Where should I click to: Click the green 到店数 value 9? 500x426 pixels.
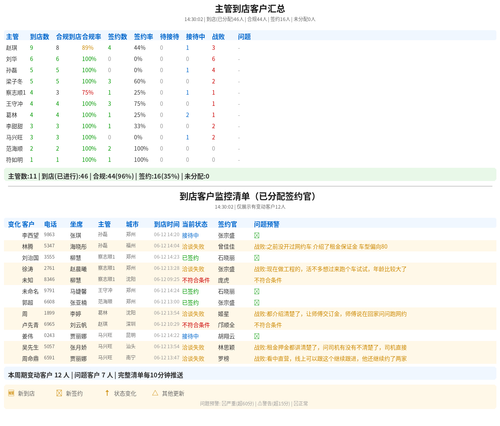[x=31, y=48]
